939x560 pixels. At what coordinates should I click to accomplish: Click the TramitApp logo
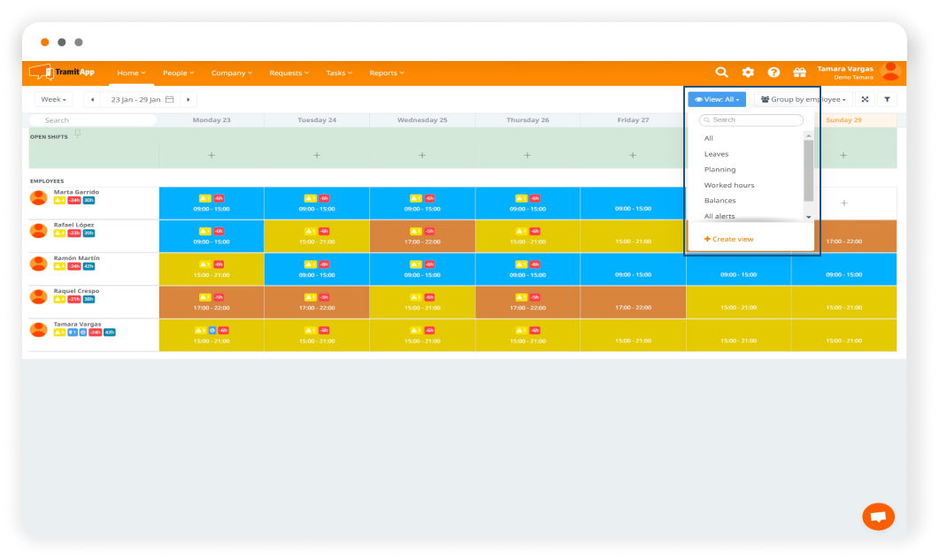[x=62, y=73]
